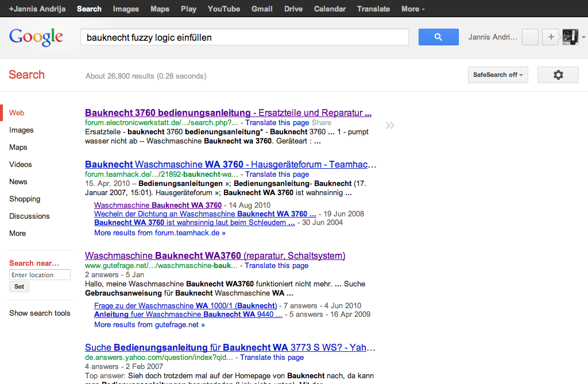Click the red Search heading
The height and width of the screenshot is (384, 588).
pos(26,75)
